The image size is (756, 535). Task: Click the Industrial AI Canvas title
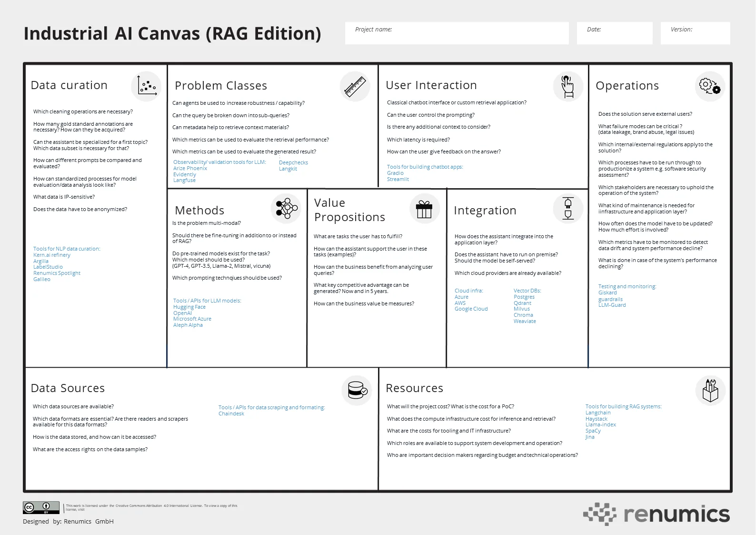[x=172, y=34]
